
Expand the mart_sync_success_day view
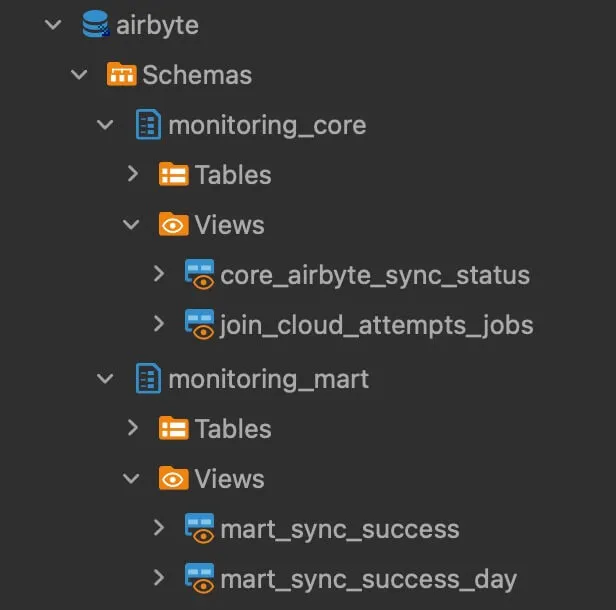(159, 578)
